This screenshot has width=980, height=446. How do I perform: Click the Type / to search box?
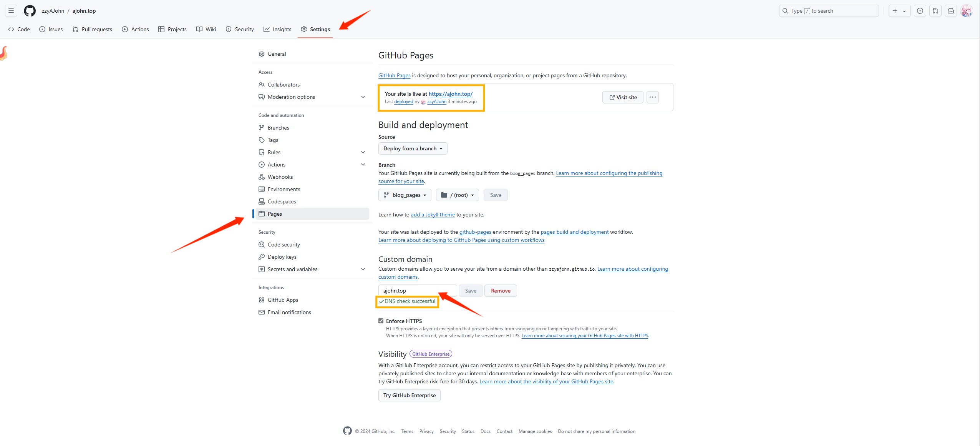pyautogui.click(x=829, y=11)
